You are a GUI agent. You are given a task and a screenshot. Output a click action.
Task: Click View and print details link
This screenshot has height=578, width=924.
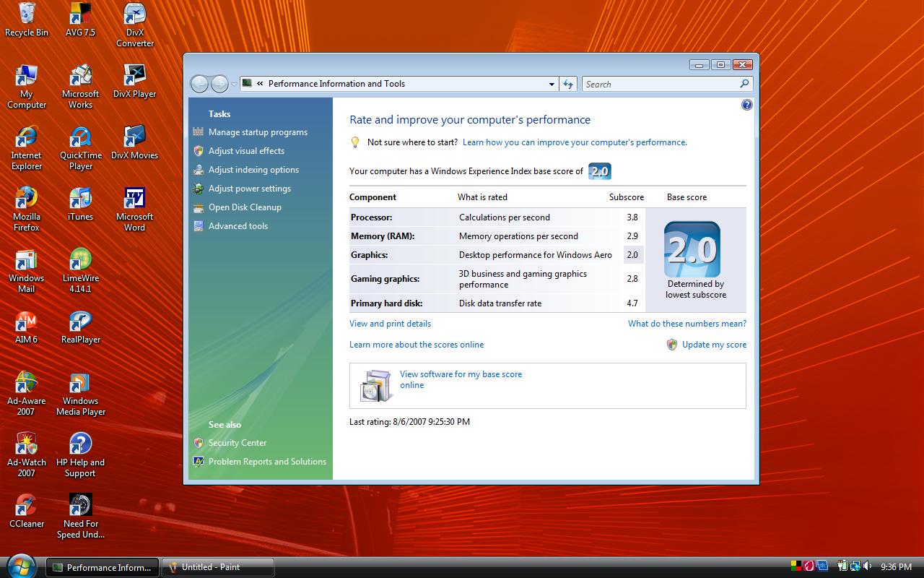point(390,324)
